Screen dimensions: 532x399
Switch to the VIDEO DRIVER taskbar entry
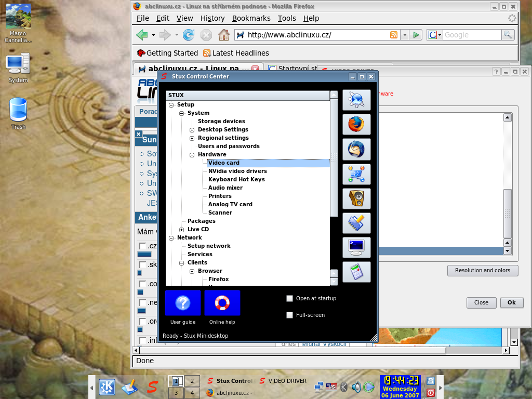283,381
